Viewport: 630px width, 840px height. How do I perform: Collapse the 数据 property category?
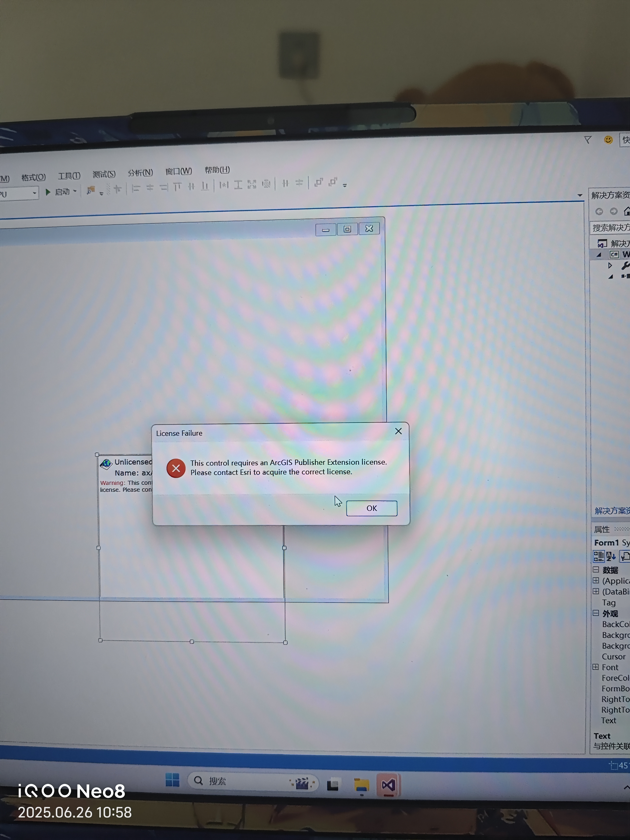pos(596,570)
